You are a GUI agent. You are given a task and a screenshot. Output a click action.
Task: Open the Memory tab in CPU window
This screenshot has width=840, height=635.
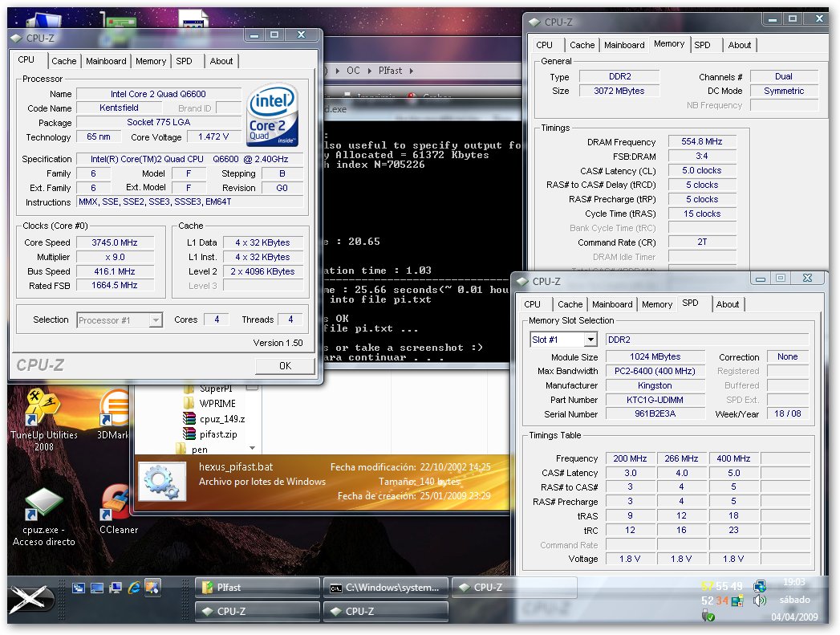[x=151, y=61]
